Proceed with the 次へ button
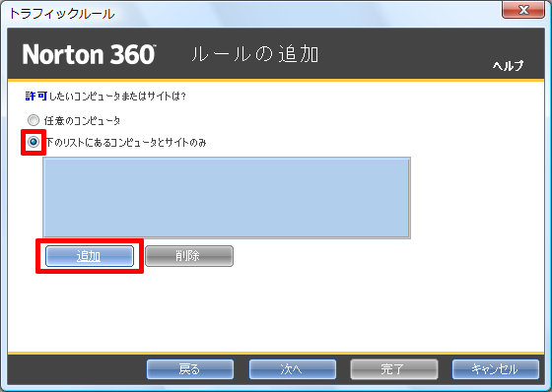The width and height of the screenshot is (552, 392). pos(292,369)
